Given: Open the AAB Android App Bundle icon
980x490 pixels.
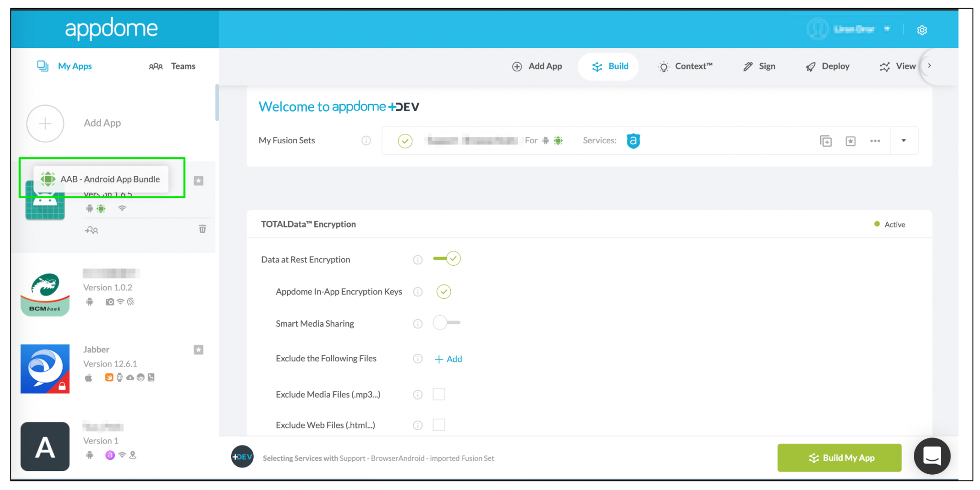Looking at the screenshot, I should (x=48, y=179).
